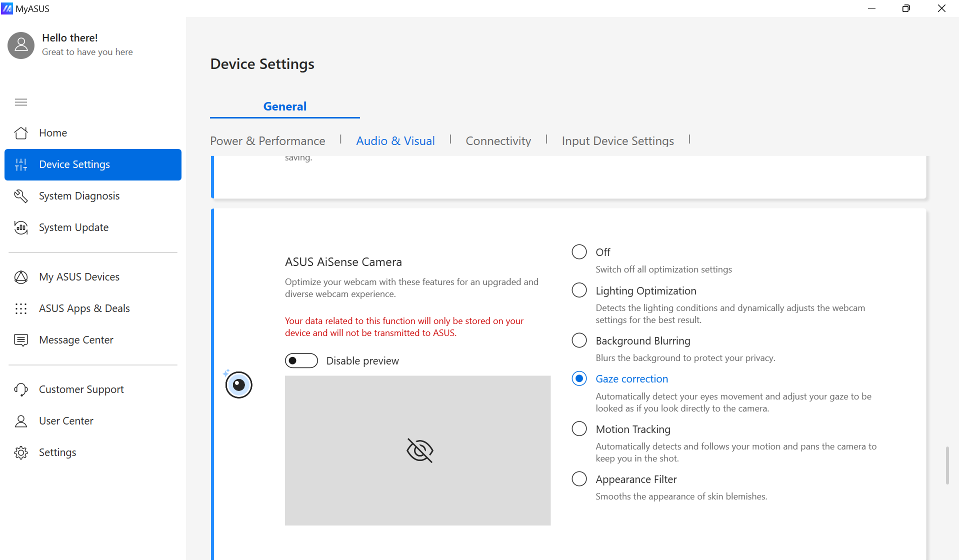Image resolution: width=959 pixels, height=560 pixels.
Task: Toggle the Disable preview switch
Action: [x=301, y=360]
